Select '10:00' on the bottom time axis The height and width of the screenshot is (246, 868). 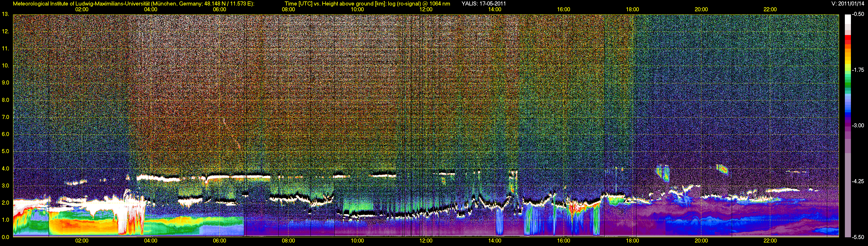pyautogui.click(x=357, y=241)
